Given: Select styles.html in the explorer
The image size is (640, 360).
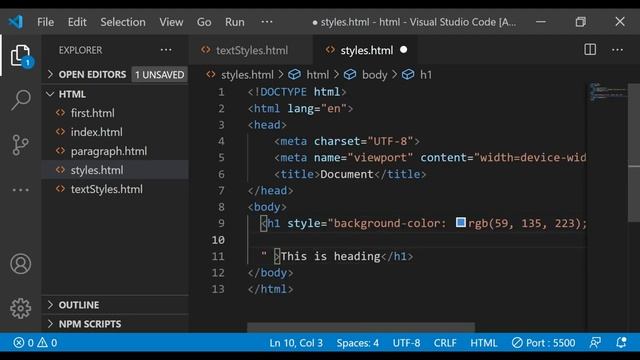Looking at the screenshot, I should pos(115,170).
